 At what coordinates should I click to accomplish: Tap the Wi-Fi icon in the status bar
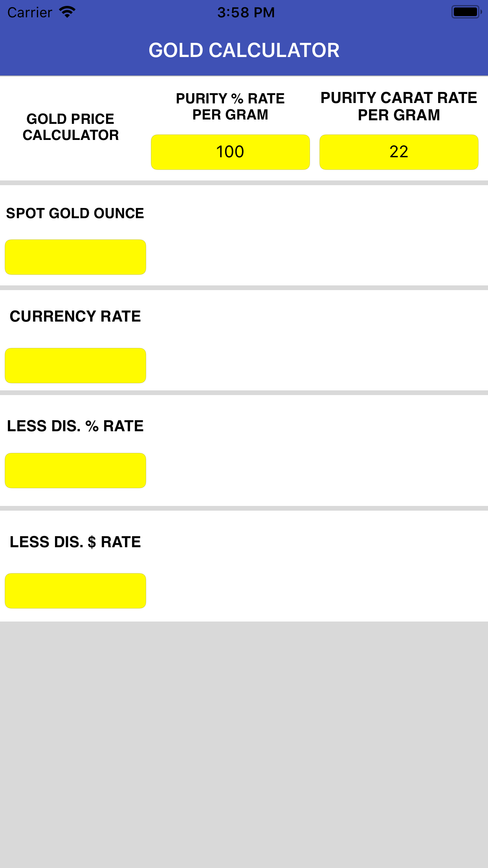(67, 11)
